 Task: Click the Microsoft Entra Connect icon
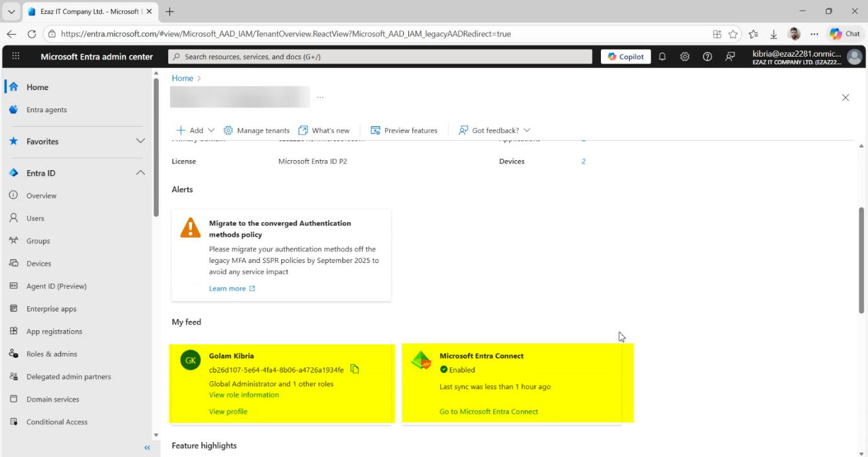(421, 361)
